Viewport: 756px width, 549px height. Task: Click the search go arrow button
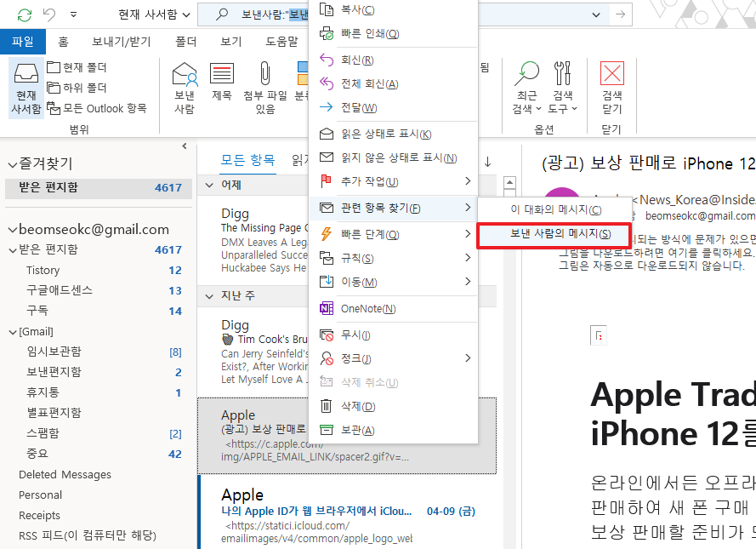pos(621,15)
